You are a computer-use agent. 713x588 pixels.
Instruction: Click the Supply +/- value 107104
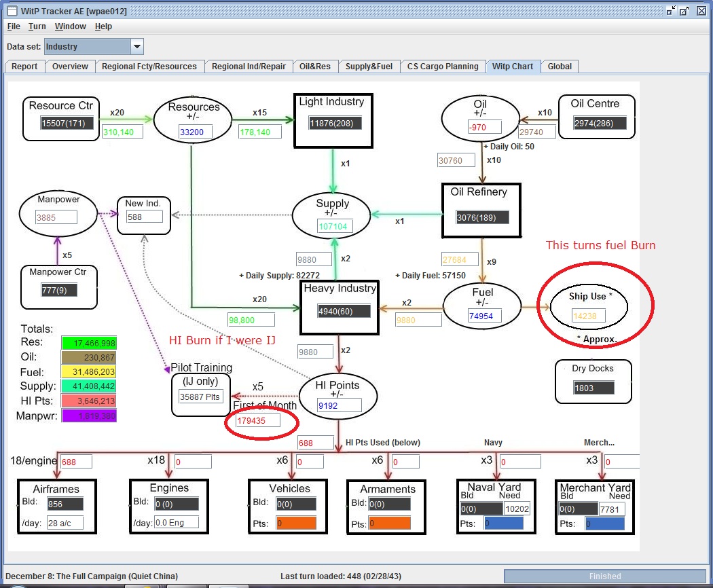(335, 226)
